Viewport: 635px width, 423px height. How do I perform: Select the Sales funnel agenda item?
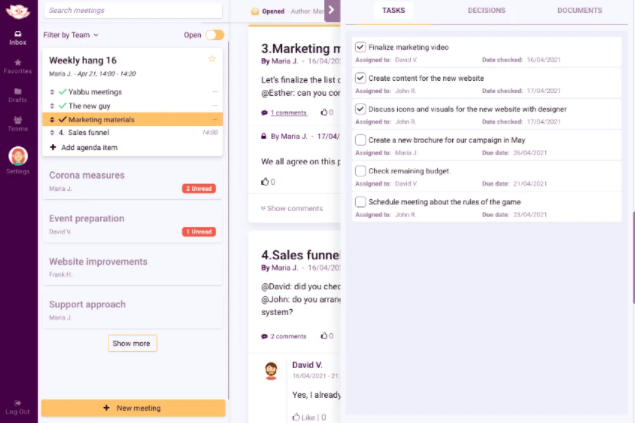coord(132,132)
